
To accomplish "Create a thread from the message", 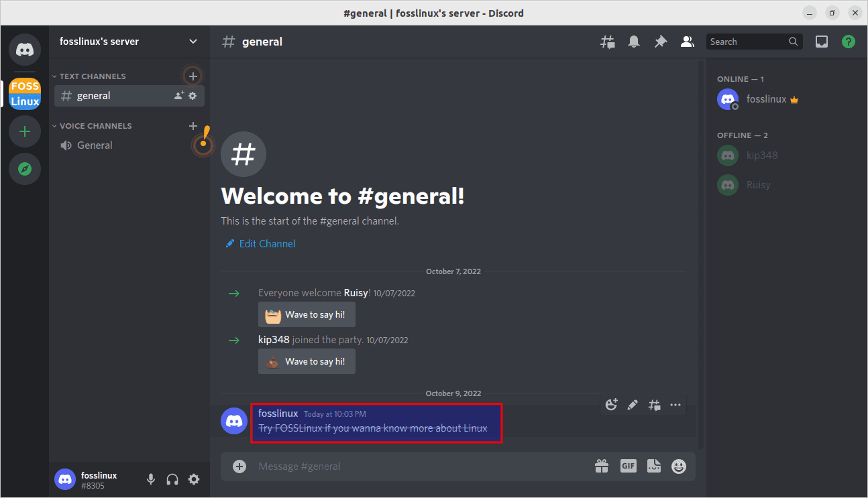I will [654, 405].
